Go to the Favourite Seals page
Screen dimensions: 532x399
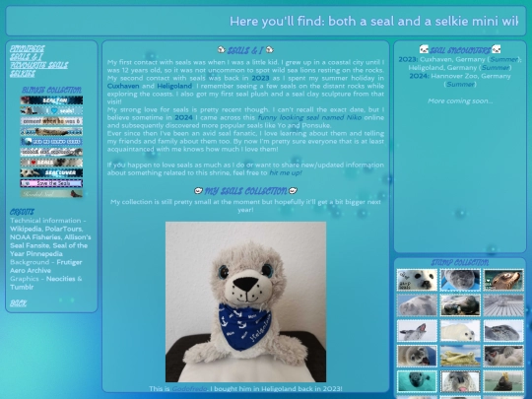point(38,65)
